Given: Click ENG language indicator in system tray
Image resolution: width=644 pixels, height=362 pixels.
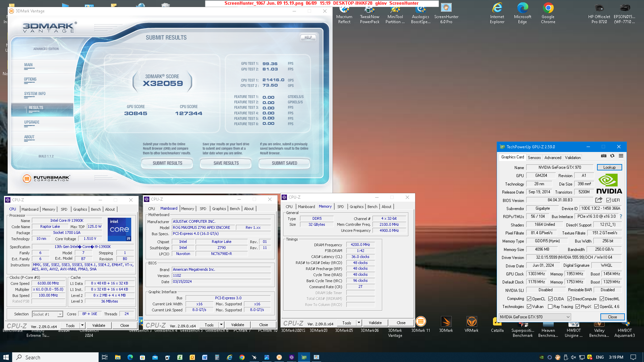Looking at the screenshot, I should pyautogui.click(x=600, y=357).
